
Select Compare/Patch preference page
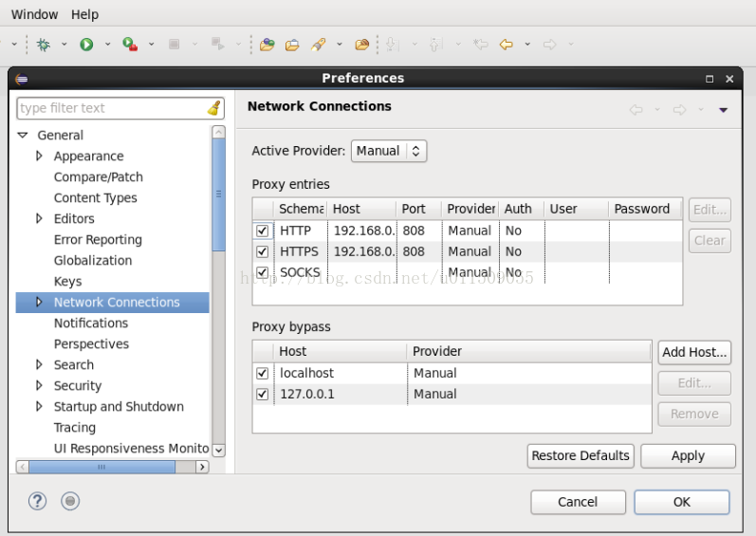pyautogui.click(x=99, y=176)
